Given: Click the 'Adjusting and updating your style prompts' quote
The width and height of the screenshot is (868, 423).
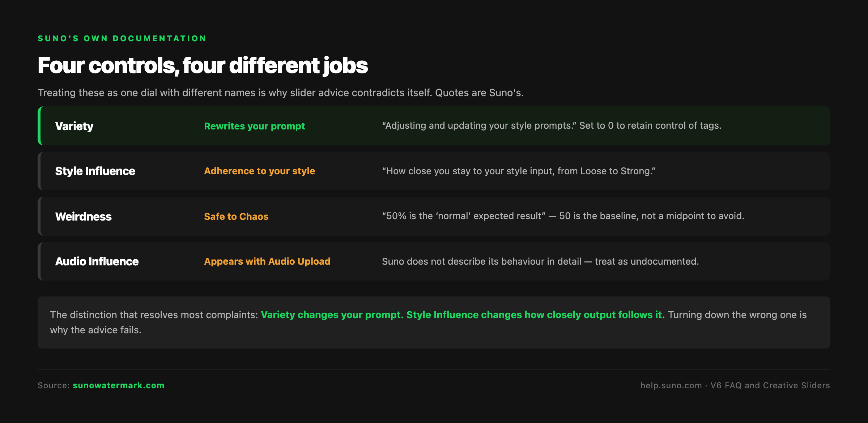Looking at the screenshot, I should pos(552,125).
